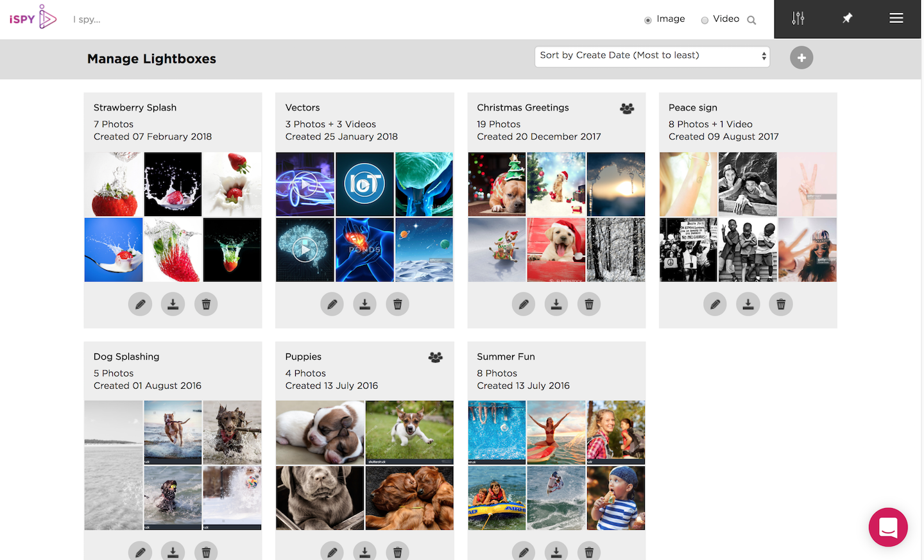Image resolution: width=924 pixels, height=560 pixels.
Task: Download the Vectors lightbox
Action: coord(364,303)
